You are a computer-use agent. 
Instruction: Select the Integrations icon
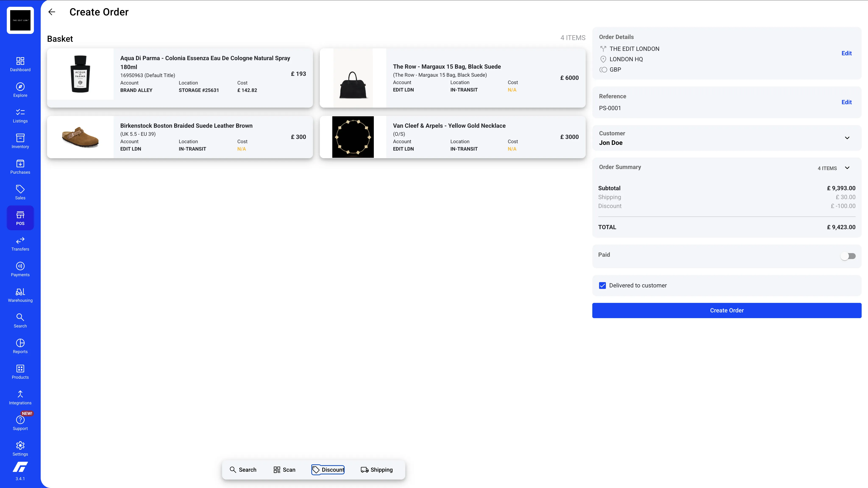tap(20, 397)
